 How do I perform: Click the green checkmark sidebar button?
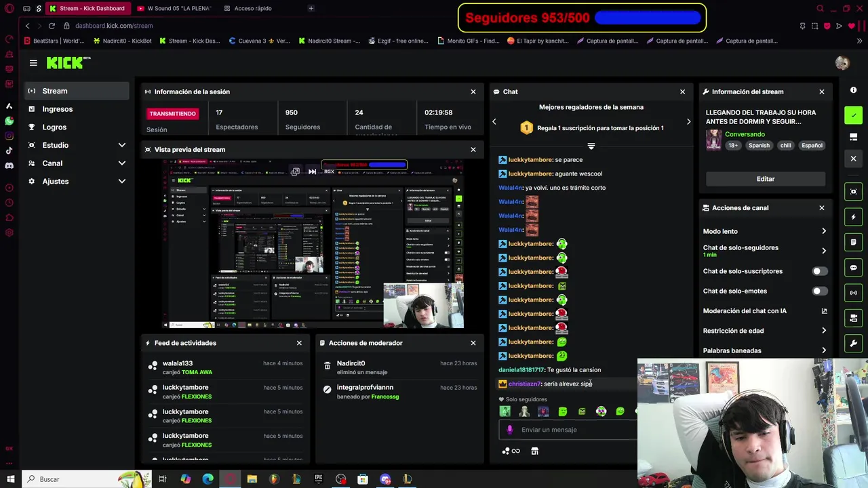pyautogui.click(x=853, y=115)
